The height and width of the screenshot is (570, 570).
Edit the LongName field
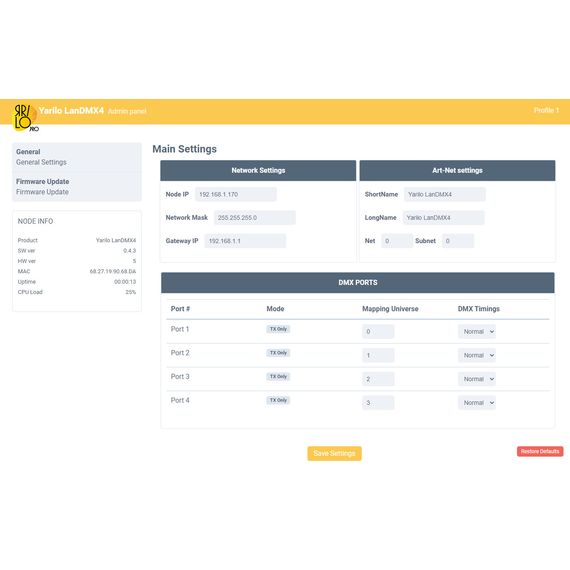pos(443,218)
